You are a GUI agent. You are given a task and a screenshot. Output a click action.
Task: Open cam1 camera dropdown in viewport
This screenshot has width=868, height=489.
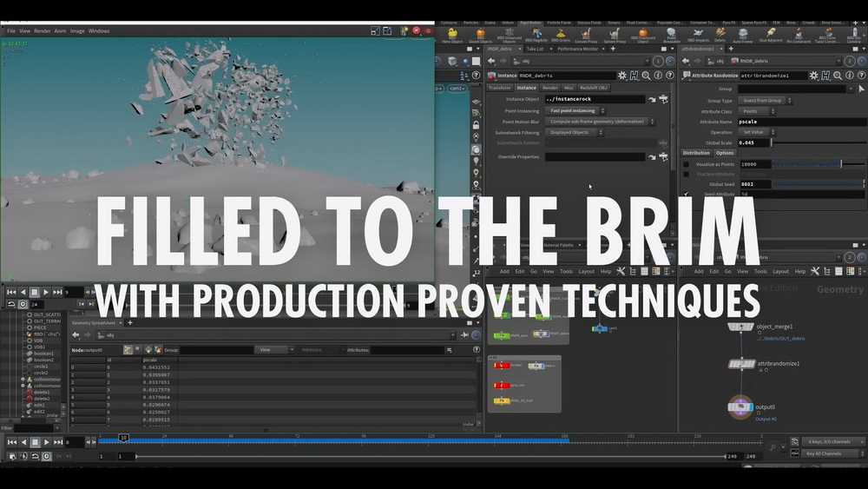click(x=457, y=88)
